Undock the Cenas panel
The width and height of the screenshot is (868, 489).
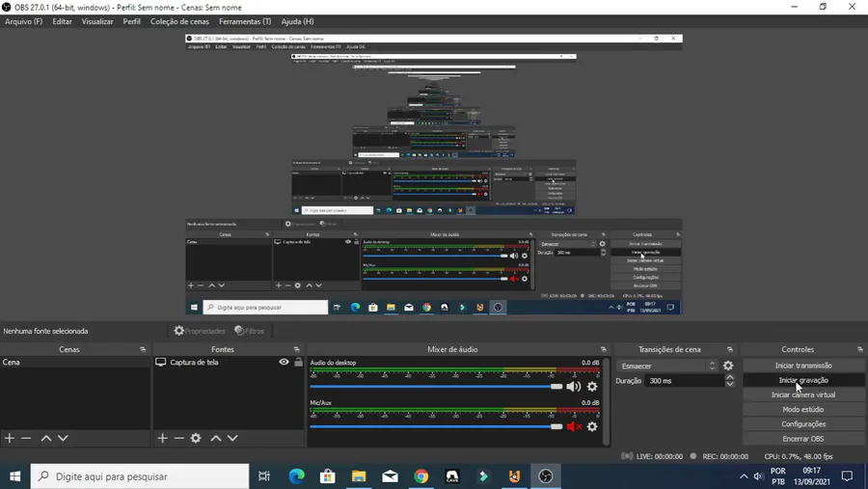[143, 349]
